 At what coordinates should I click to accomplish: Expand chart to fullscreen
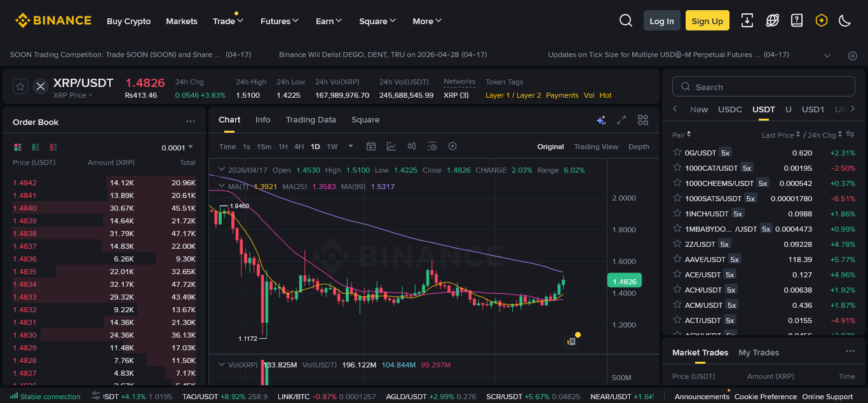pyautogui.click(x=622, y=120)
